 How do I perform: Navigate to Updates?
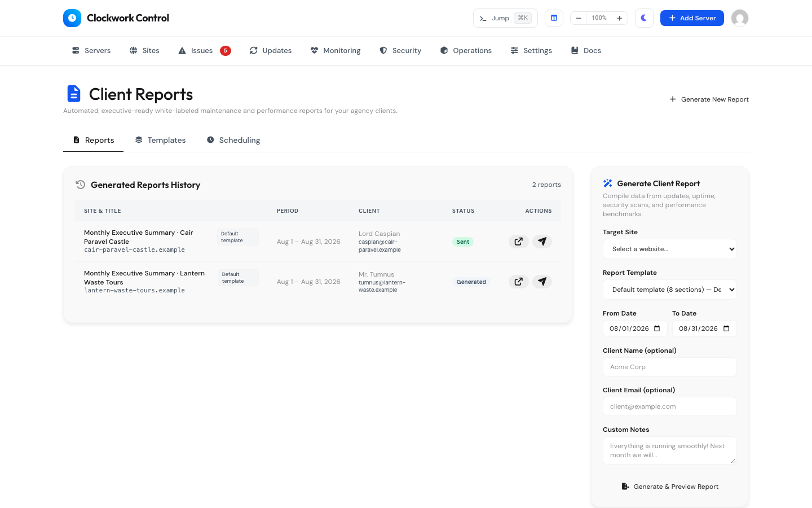coord(271,51)
